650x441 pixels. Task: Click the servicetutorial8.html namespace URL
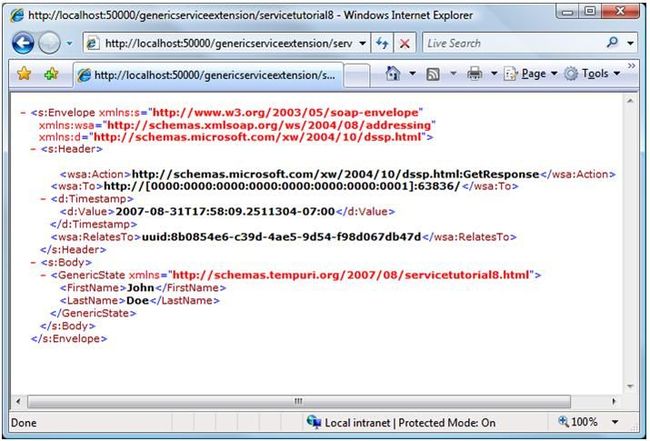coord(351,275)
